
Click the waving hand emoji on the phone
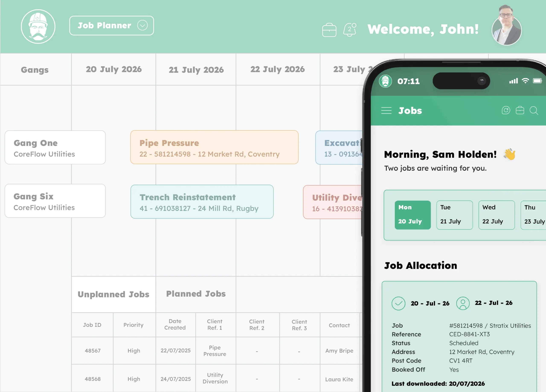(x=509, y=154)
